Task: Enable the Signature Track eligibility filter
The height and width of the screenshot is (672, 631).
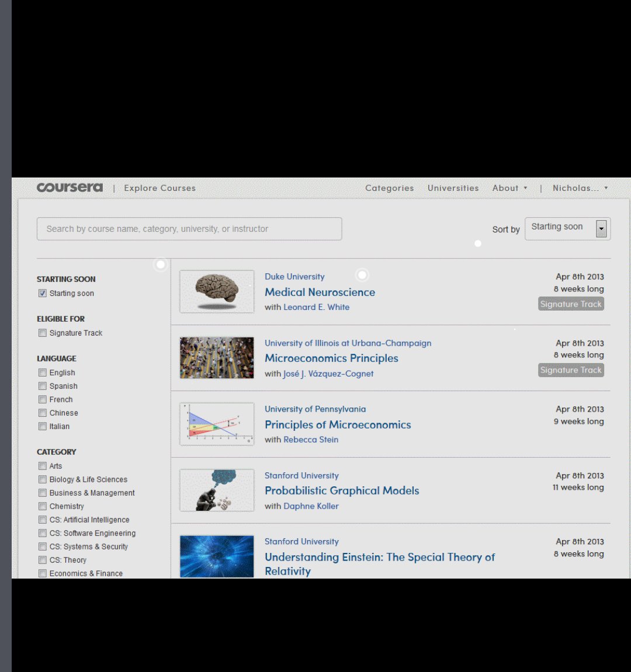Action: point(43,333)
